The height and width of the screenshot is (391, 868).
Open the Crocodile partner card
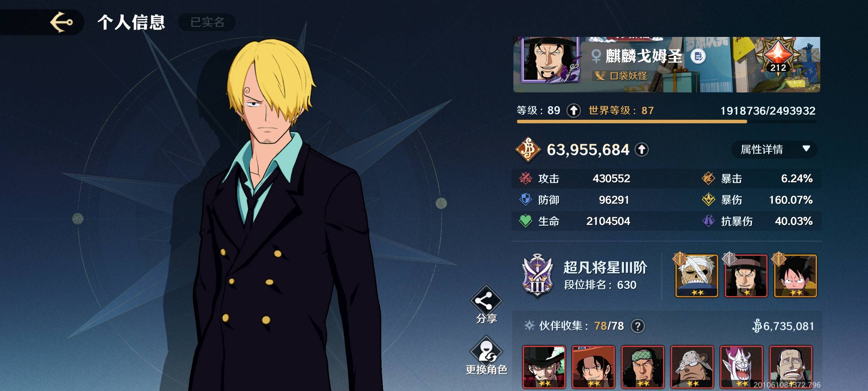coord(791,367)
